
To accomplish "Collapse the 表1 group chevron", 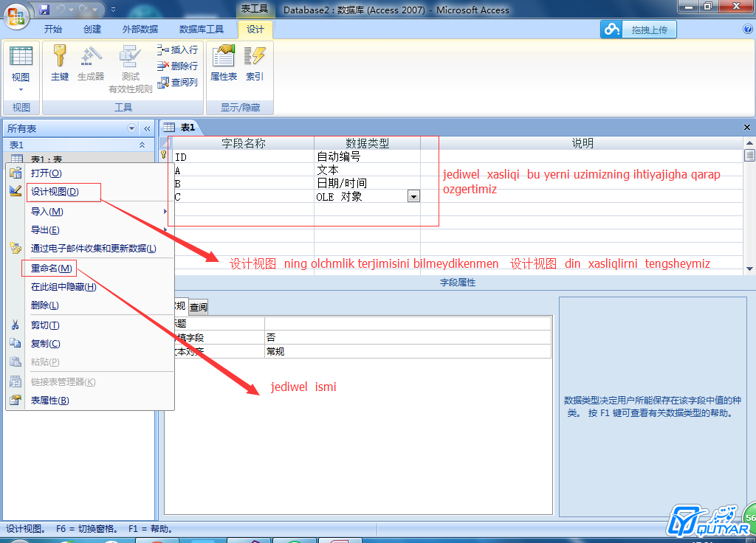I will 142,145.
